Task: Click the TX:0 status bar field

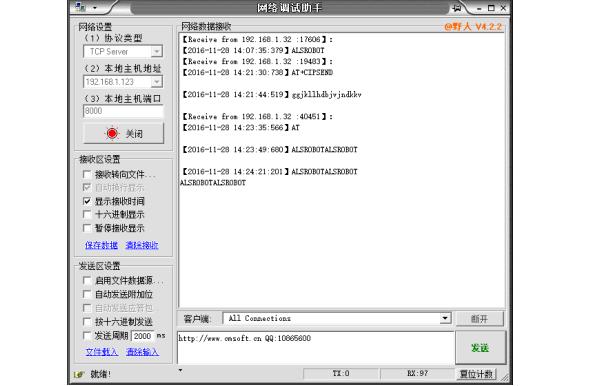Action: click(x=341, y=374)
